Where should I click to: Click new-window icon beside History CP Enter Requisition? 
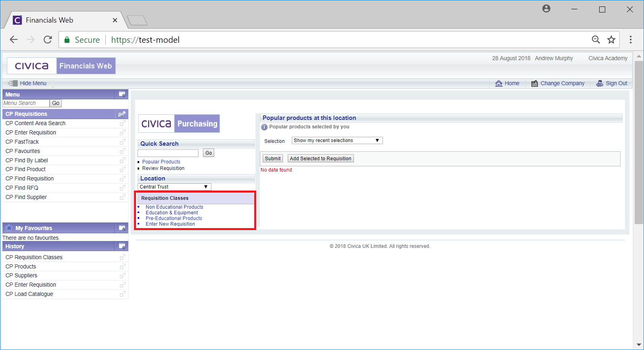122,285
